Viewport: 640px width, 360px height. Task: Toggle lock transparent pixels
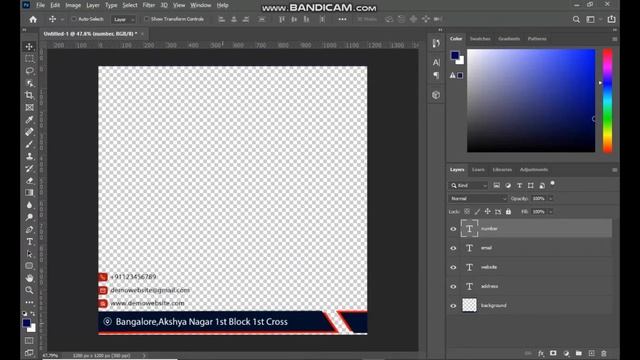467,211
